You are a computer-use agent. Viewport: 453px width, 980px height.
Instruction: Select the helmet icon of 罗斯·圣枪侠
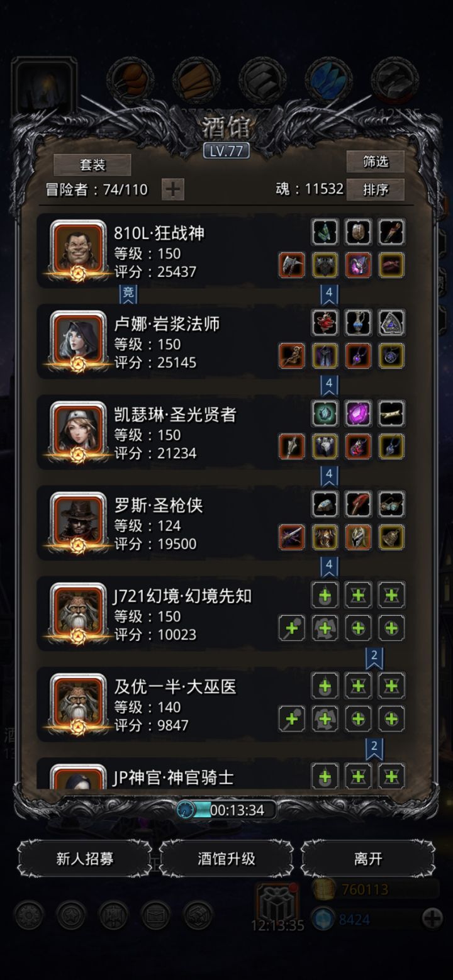pos(358,537)
